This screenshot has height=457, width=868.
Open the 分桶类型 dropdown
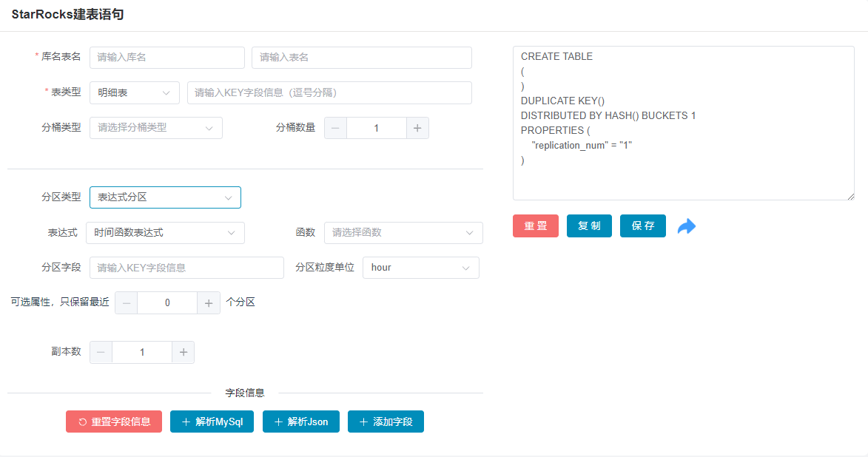156,128
